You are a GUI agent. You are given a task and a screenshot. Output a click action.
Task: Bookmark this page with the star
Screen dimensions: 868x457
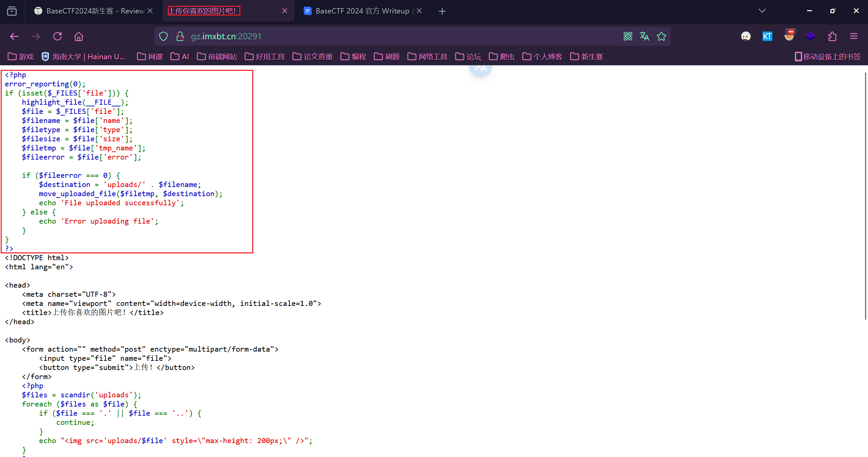(662, 36)
